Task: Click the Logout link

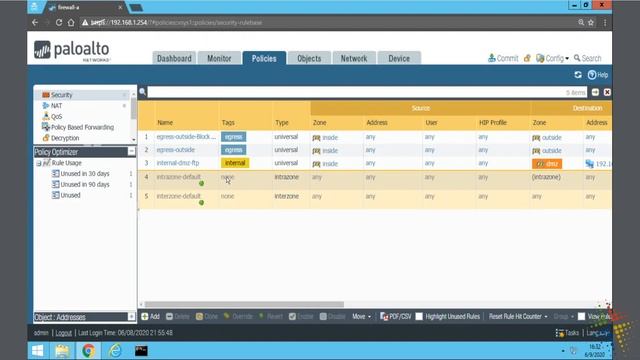Action: coord(63,333)
